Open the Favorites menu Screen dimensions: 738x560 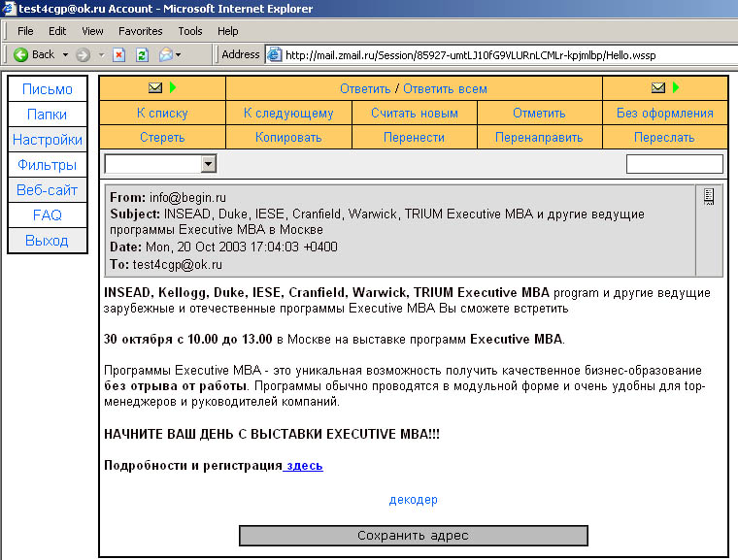[x=140, y=31]
